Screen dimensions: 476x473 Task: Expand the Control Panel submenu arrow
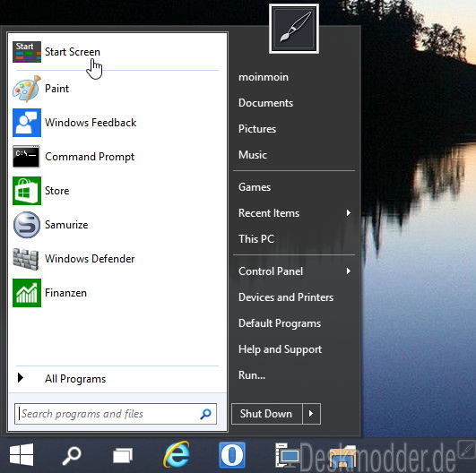(349, 271)
